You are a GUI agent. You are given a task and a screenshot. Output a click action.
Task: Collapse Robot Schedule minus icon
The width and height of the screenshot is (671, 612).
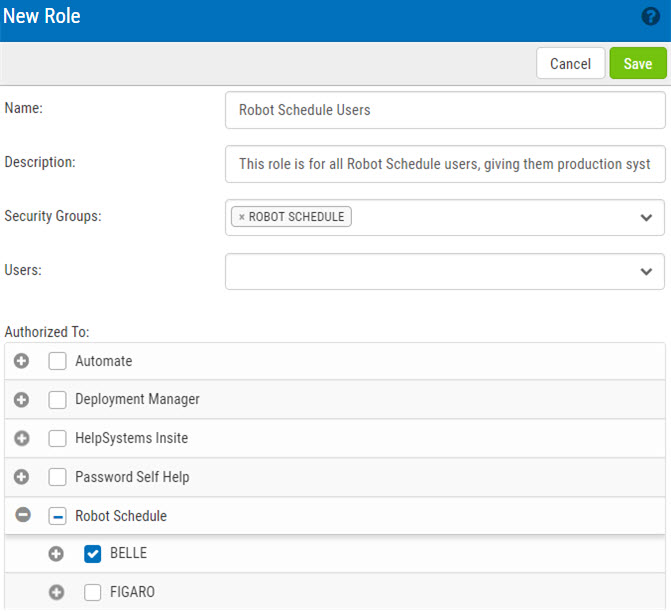23,514
